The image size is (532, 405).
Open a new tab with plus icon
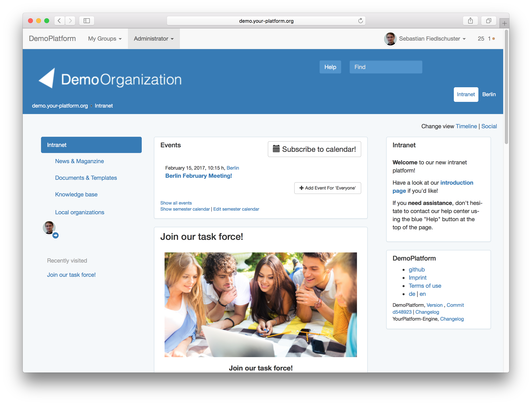point(504,23)
